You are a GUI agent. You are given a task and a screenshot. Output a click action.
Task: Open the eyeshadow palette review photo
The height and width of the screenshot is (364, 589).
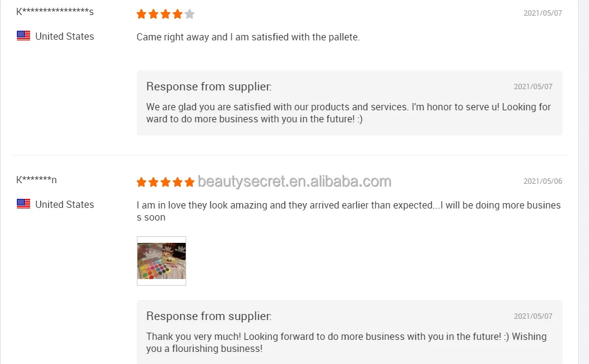coord(162,260)
